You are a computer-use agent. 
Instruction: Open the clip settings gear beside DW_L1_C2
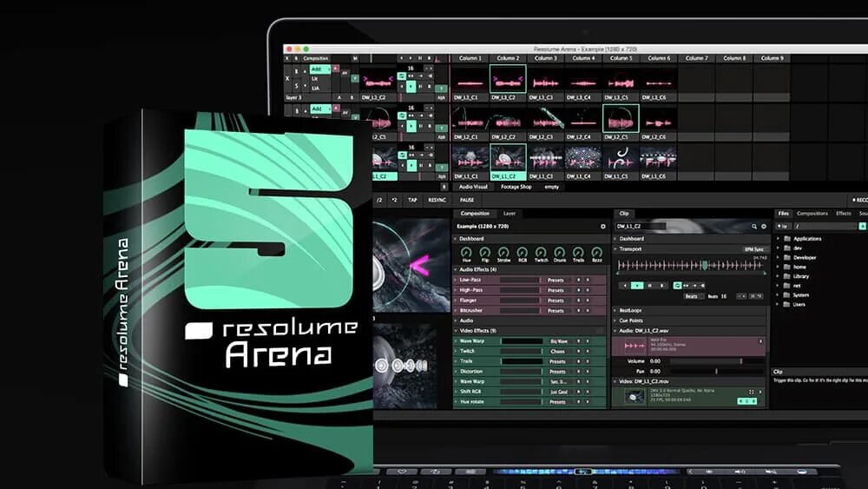(764, 227)
